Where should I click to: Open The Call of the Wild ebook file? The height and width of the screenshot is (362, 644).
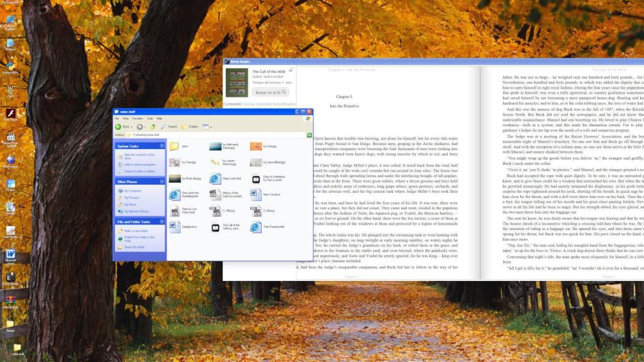(x=215, y=227)
